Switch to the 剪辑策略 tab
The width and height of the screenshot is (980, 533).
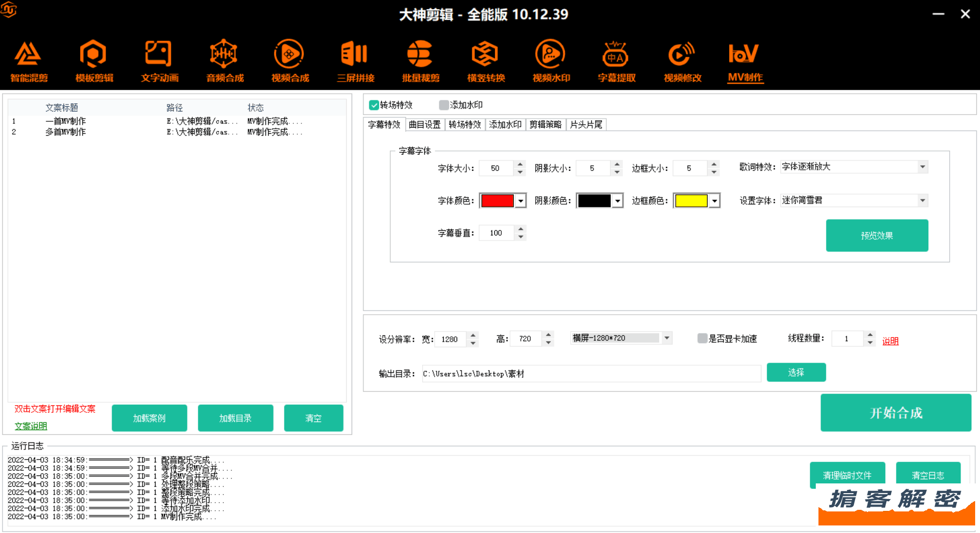coord(545,124)
